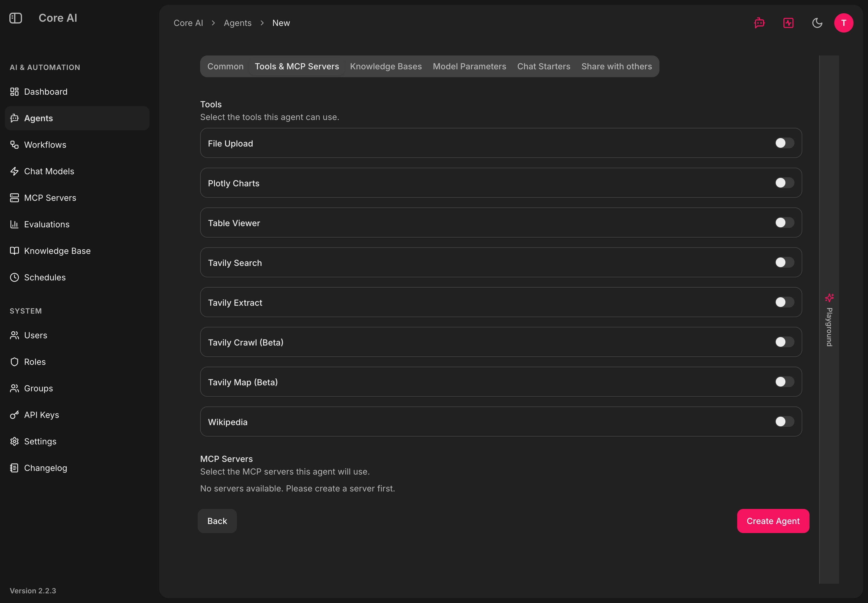Open the Chat Starters tab
Screen dimensions: 868x603
[x=543, y=67]
